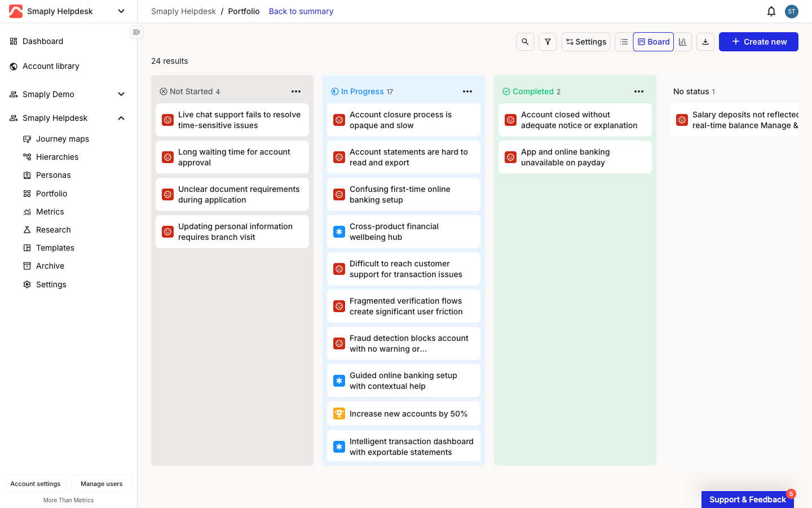Click the Archive box icon
The width and height of the screenshot is (812, 508).
27,266
